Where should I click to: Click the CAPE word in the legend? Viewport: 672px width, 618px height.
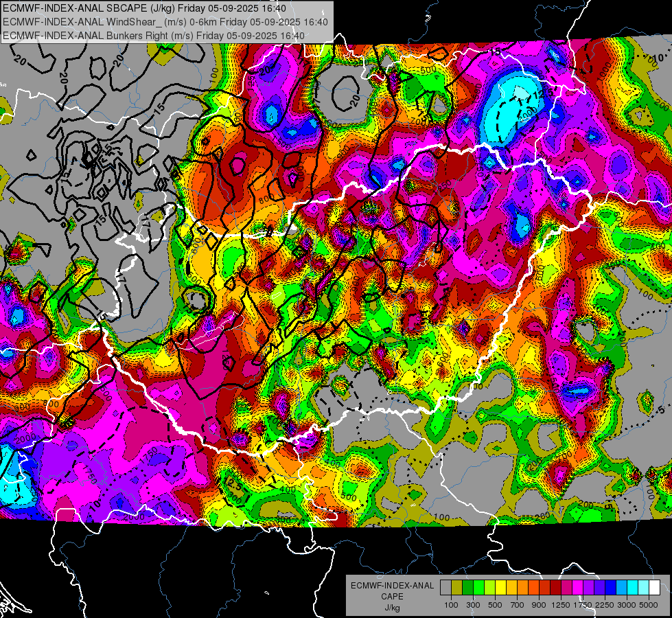(392, 597)
